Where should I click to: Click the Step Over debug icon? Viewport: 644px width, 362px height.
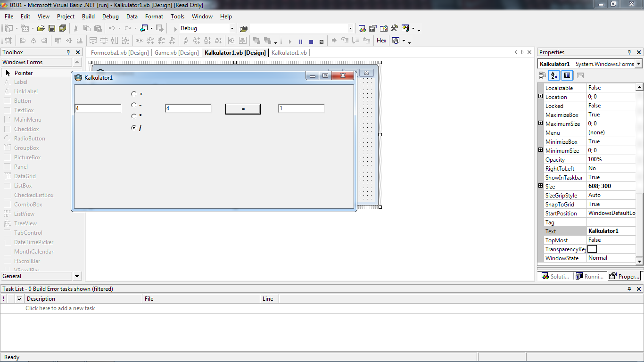click(x=355, y=41)
